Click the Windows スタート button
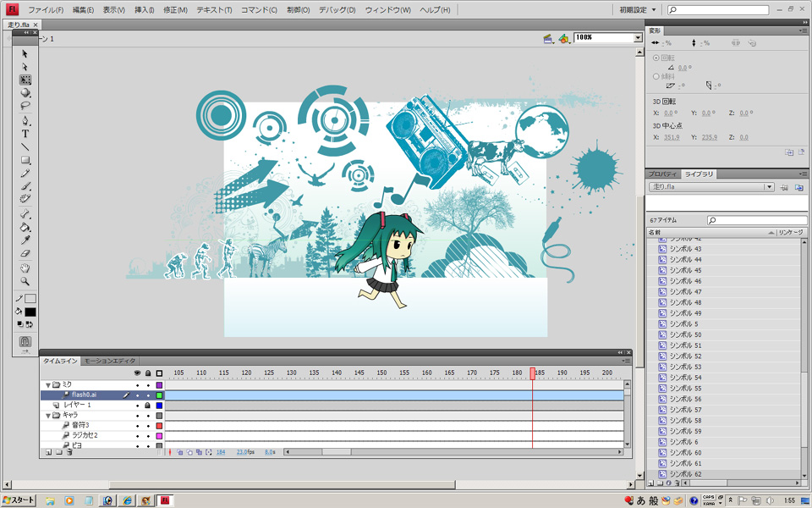The height and width of the screenshot is (508, 812). tap(19, 500)
